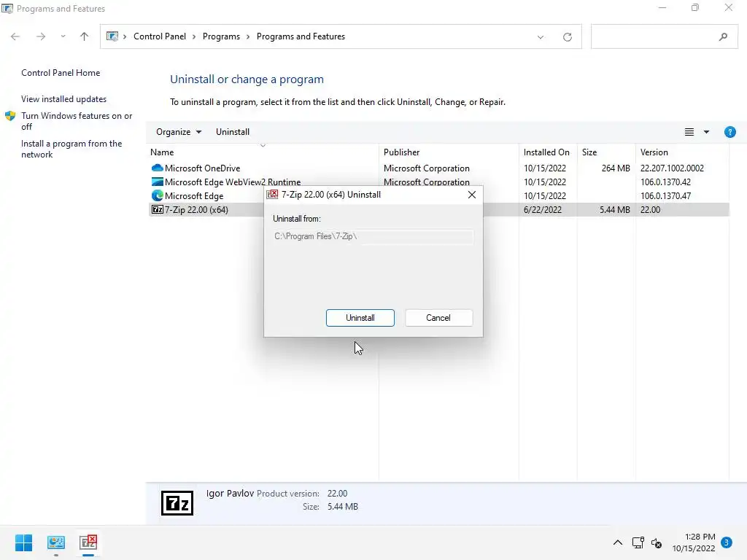Click the Microsoft OneDrive cloud icon
Screen dimensions: 747x560
click(158, 168)
